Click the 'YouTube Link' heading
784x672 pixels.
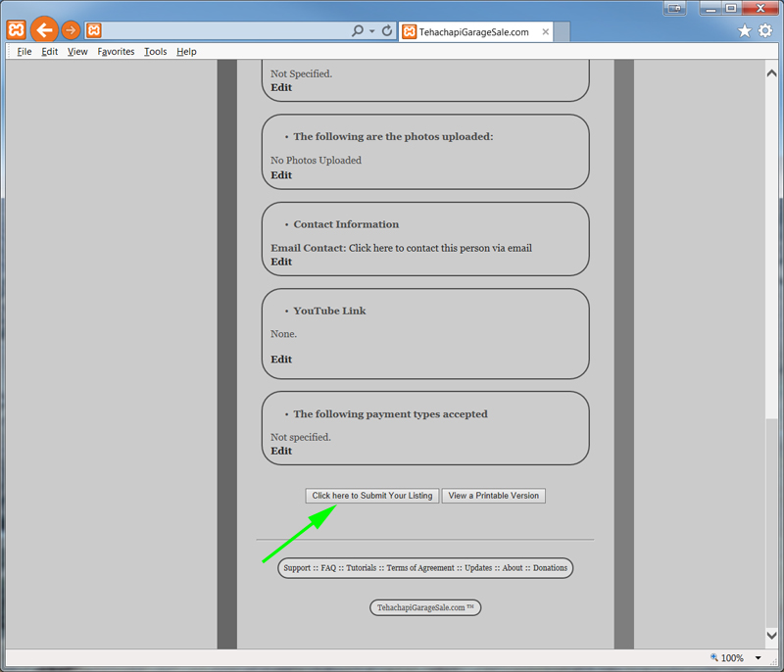[x=329, y=311]
